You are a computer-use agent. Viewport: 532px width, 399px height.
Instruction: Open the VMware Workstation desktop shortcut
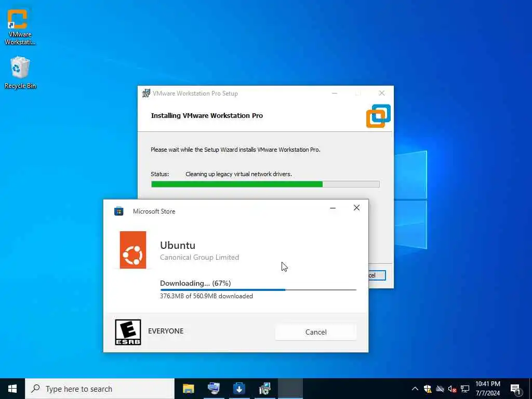click(x=20, y=26)
